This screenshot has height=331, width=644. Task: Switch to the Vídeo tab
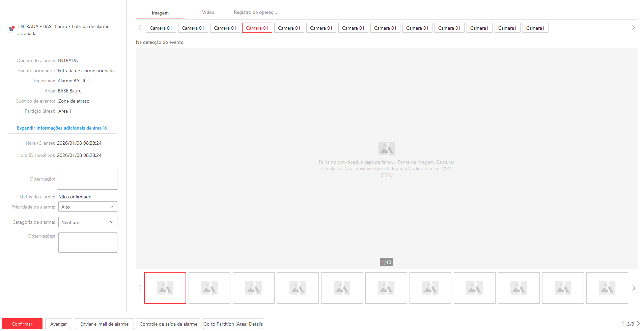pyautogui.click(x=208, y=12)
